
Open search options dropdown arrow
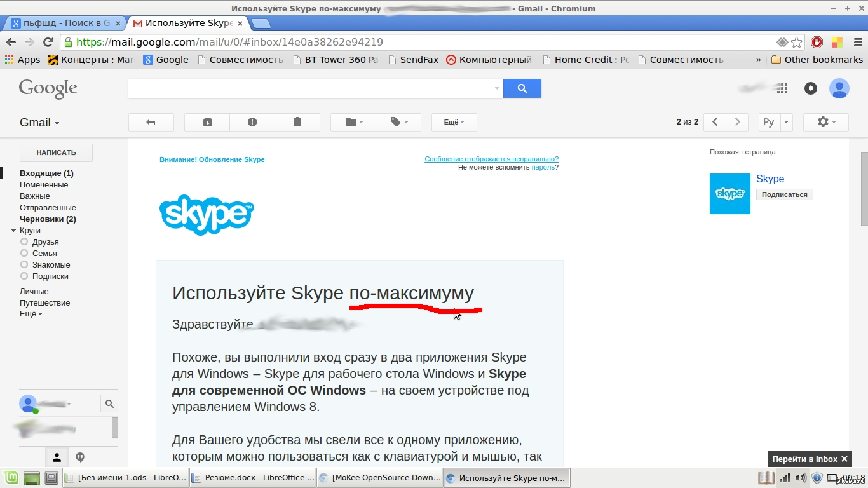pyautogui.click(x=497, y=88)
